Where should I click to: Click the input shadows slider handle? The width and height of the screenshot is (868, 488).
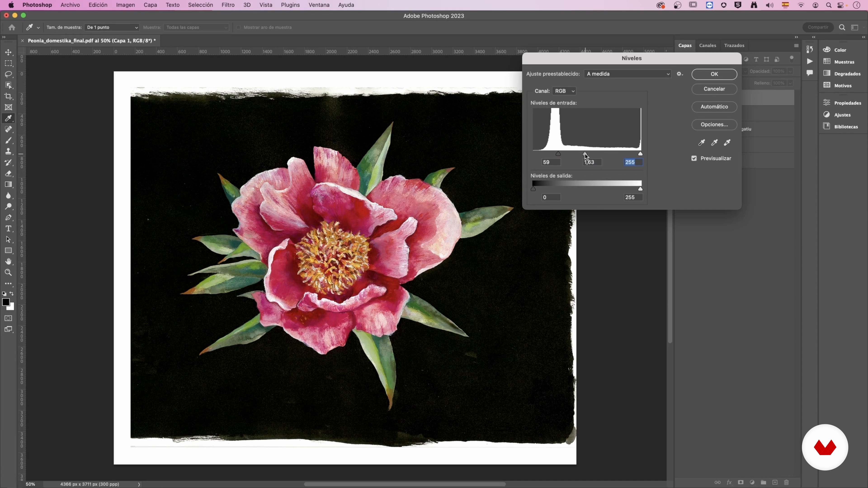(558, 154)
